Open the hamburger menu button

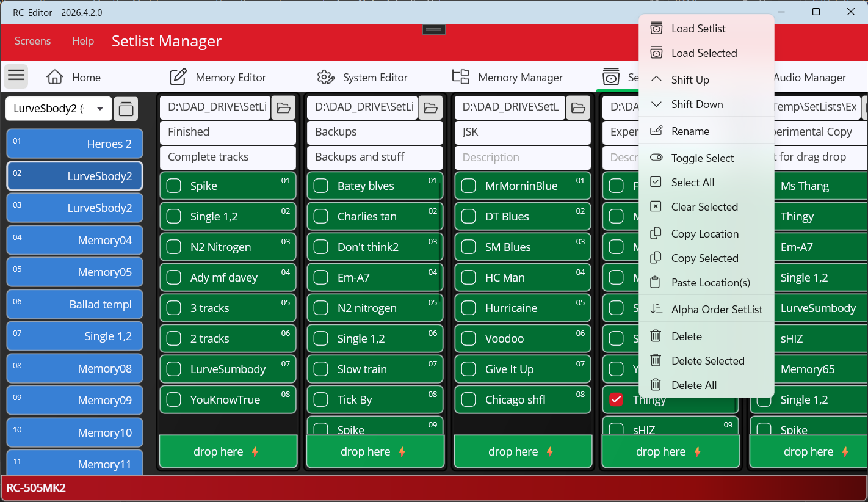pyautogui.click(x=16, y=76)
